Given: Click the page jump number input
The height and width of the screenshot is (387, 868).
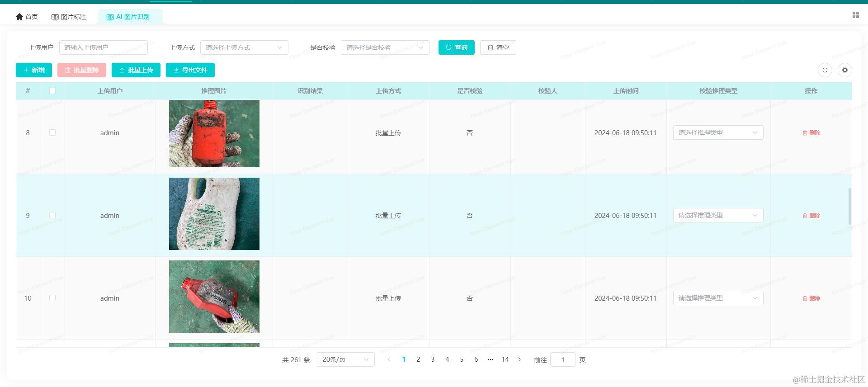Looking at the screenshot, I should point(563,359).
